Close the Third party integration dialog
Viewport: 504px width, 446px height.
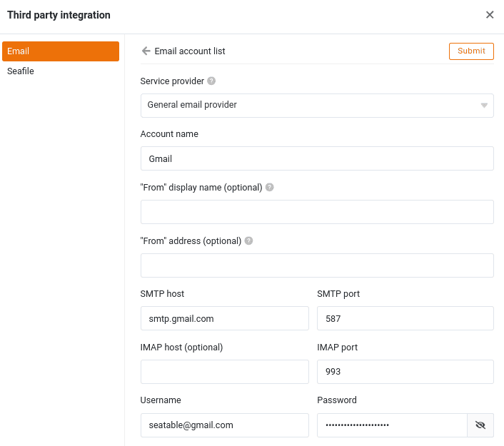click(490, 15)
